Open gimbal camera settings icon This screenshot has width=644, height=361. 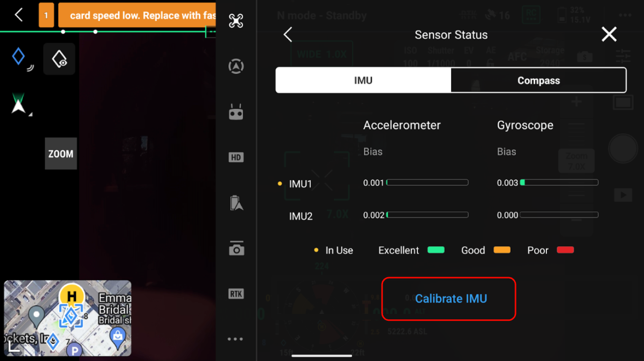tap(236, 249)
